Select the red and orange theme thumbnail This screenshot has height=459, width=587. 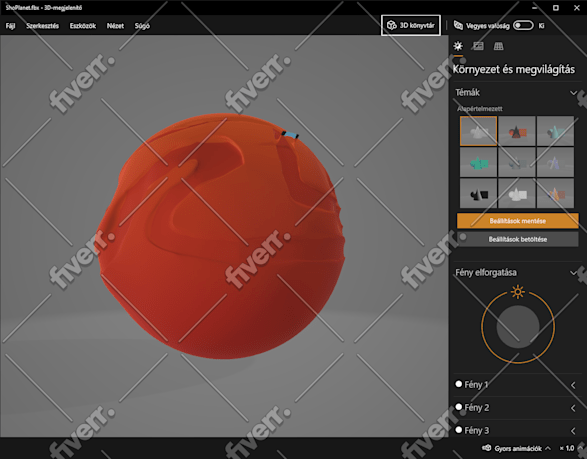[517, 131]
